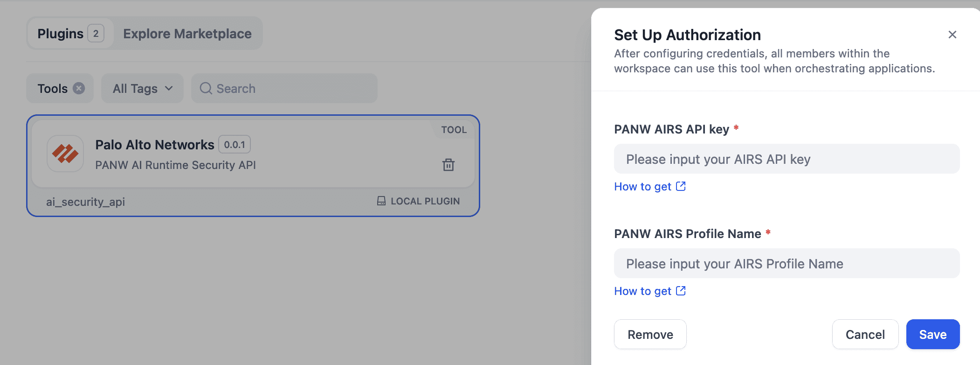Close the Set Up Authorization panel
980x365 pixels.
tap(952, 35)
